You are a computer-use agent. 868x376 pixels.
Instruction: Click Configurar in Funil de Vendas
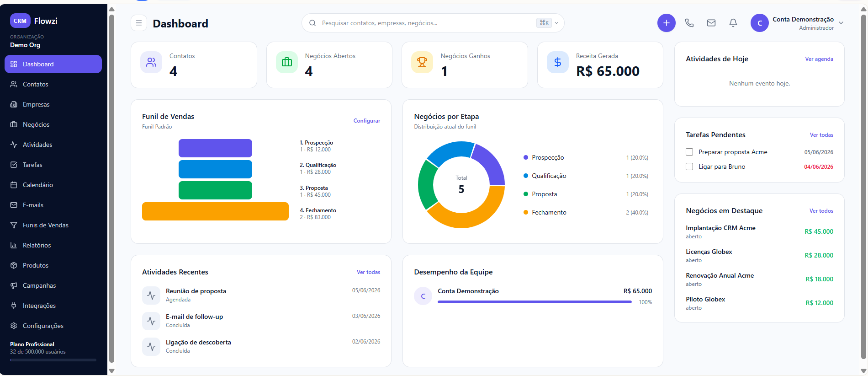point(367,121)
